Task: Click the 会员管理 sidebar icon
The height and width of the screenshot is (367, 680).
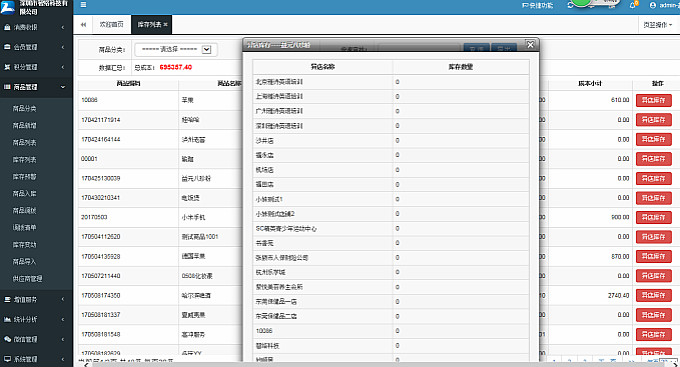Action: [x=7, y=47]
